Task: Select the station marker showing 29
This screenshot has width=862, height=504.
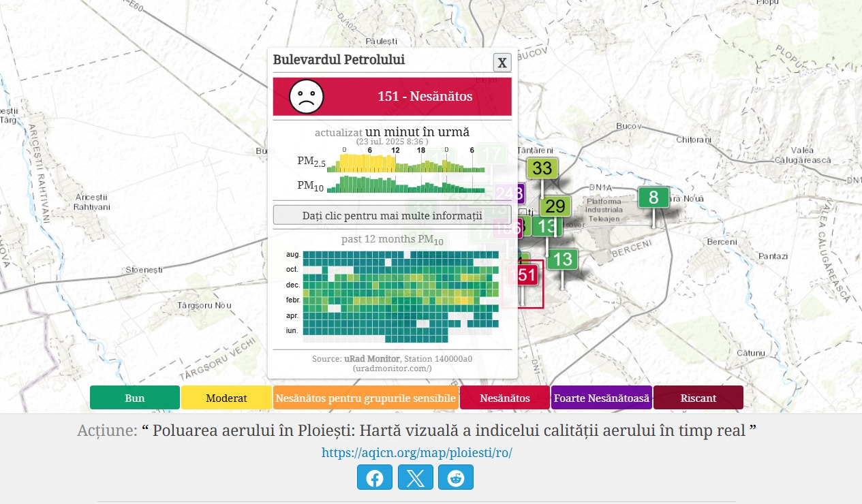Action: (555, 206)
